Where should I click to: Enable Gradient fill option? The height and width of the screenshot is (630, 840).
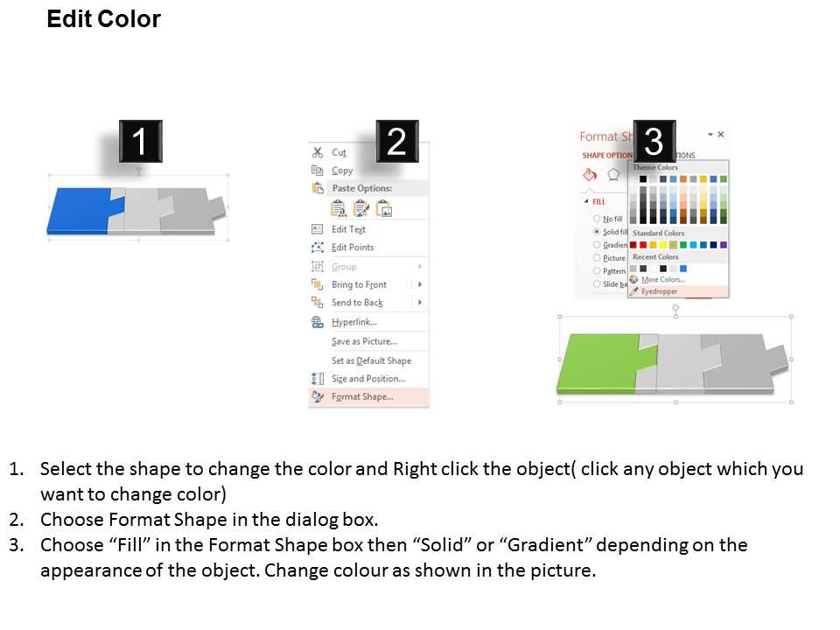[596, 245]
